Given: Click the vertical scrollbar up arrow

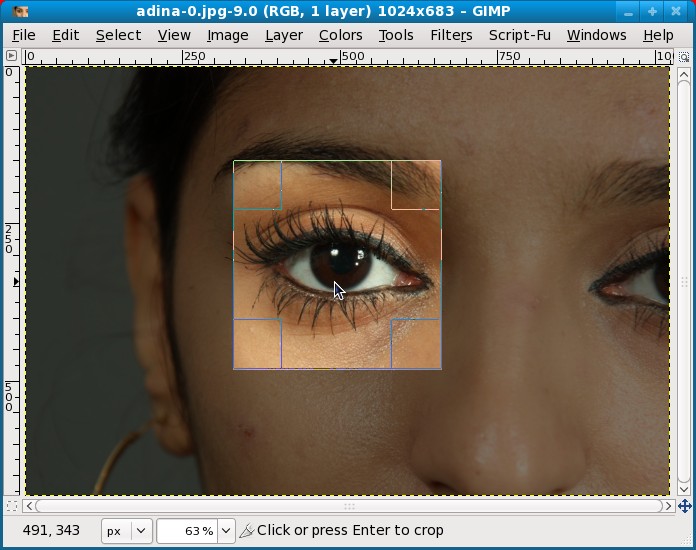Looking at the screenshot, I should click(684, 74).
